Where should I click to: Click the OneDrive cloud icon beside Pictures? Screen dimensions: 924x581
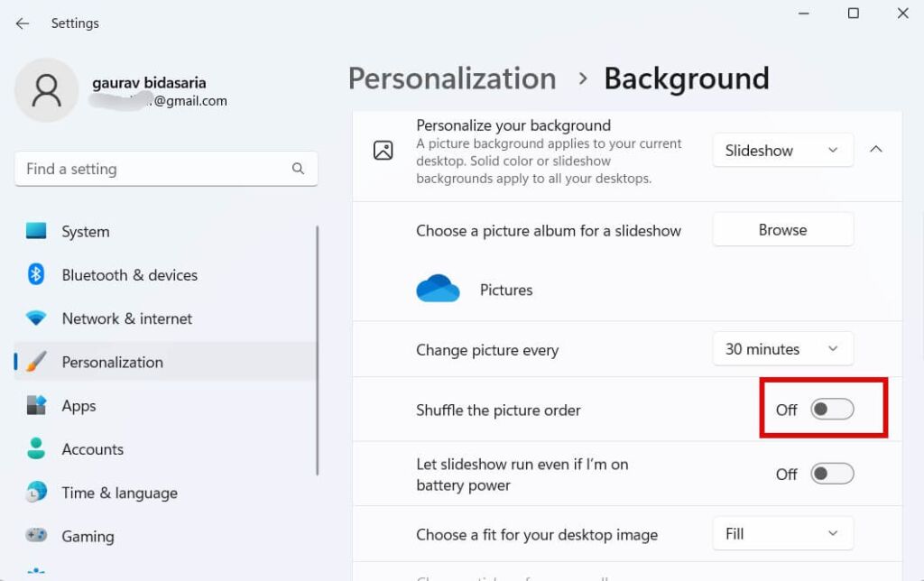tap(438, 289)
